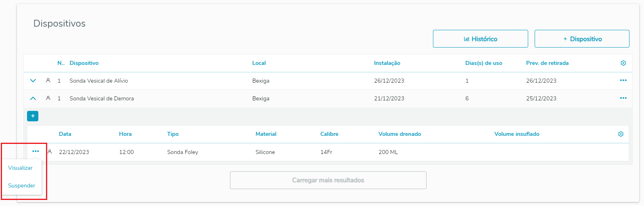
Task: Open settings gear of the devices table
Action: [x=623, y=63]
